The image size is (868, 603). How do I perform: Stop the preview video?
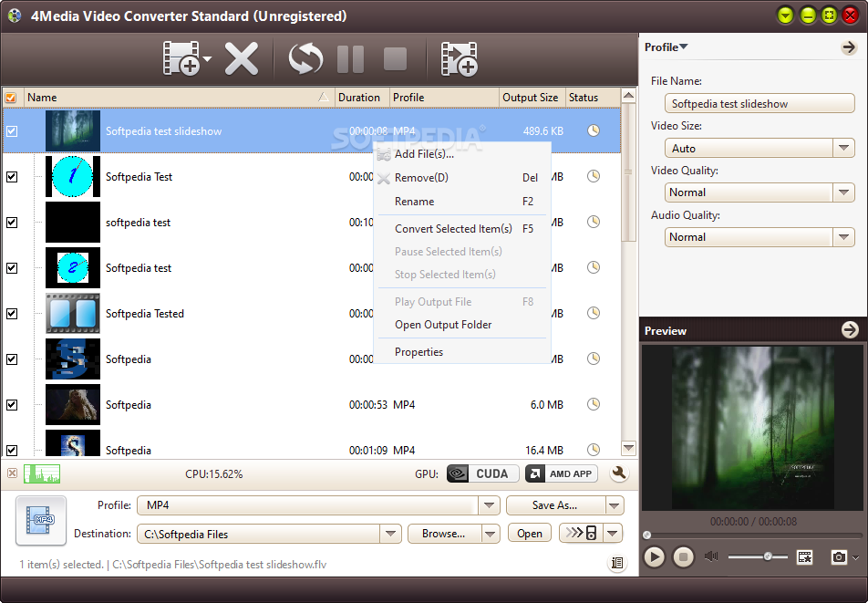pos(684,556)
